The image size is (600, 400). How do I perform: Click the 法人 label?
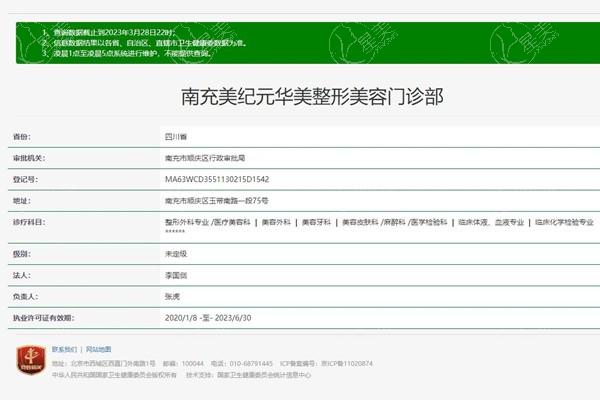click(22, 275)
